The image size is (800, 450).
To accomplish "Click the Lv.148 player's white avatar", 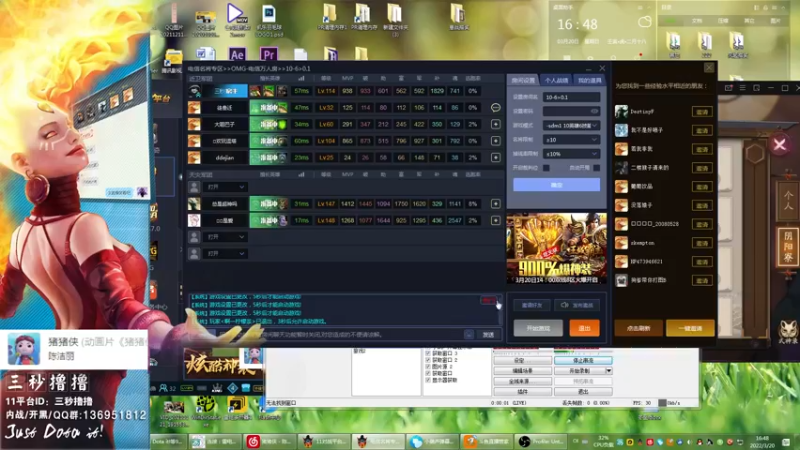I will pos(194,220).
